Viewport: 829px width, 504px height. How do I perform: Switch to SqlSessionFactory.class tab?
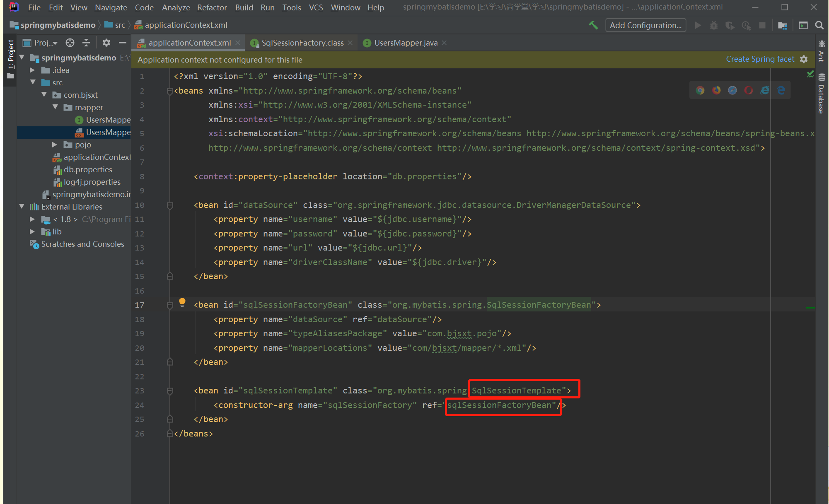point(302,43)
